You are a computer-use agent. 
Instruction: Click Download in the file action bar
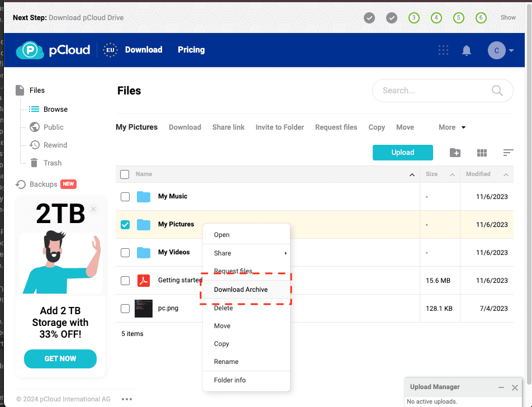tap(185, 127)
